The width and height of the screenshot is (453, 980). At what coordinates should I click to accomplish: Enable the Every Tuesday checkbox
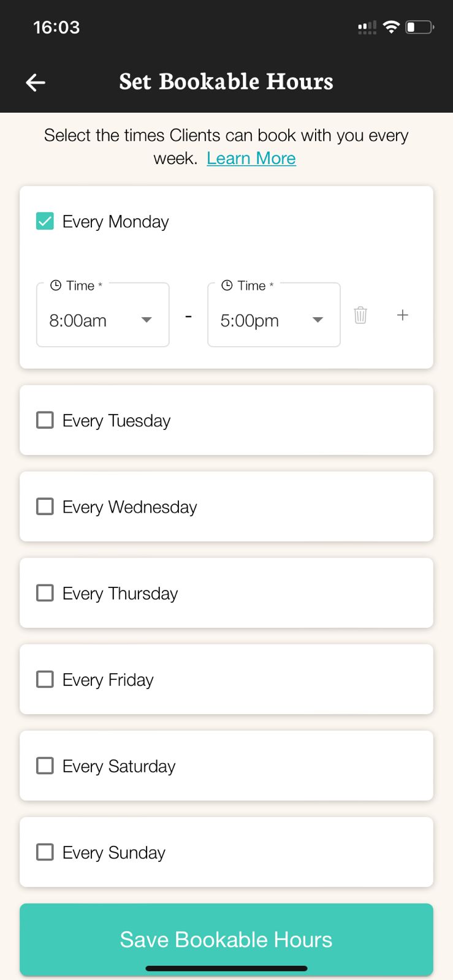tap(45, 420)
